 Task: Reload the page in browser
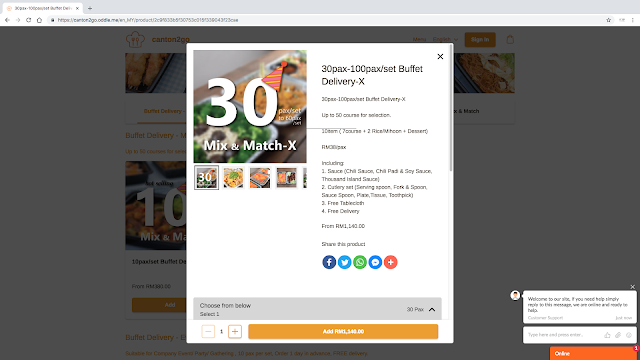click(x=29, y=20)
